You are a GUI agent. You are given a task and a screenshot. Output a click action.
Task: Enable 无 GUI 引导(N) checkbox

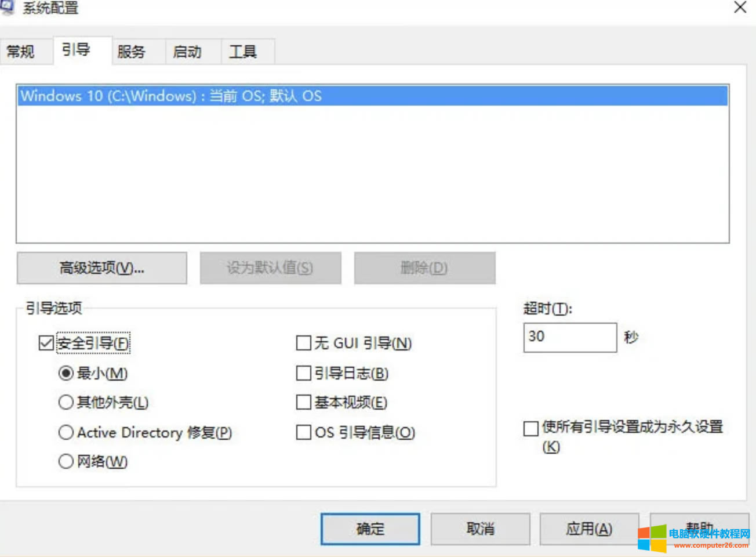[303, 343]
